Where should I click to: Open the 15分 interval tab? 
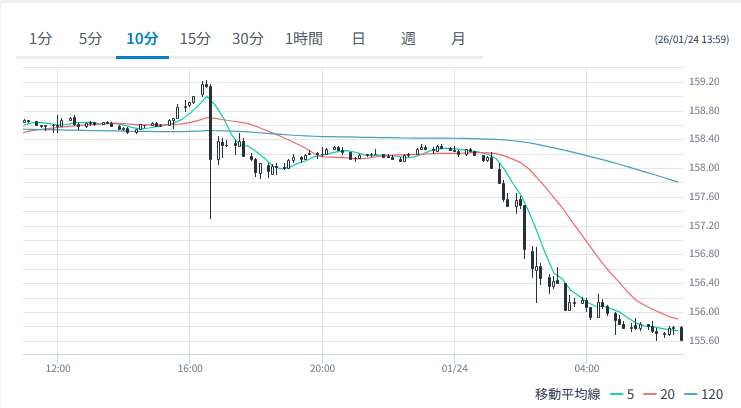[195, 39]
